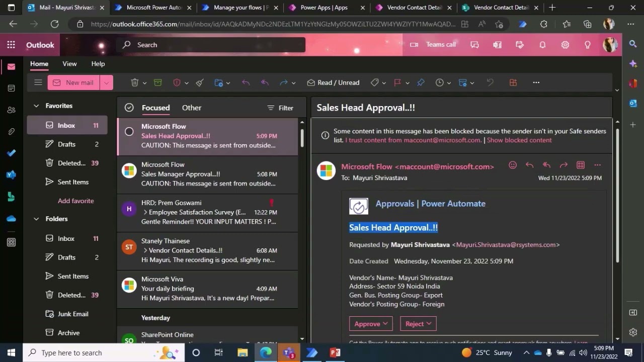Open Microsoft Teams from the taskbar
Viewport: 644px width, 362px height.
(288, 352)
